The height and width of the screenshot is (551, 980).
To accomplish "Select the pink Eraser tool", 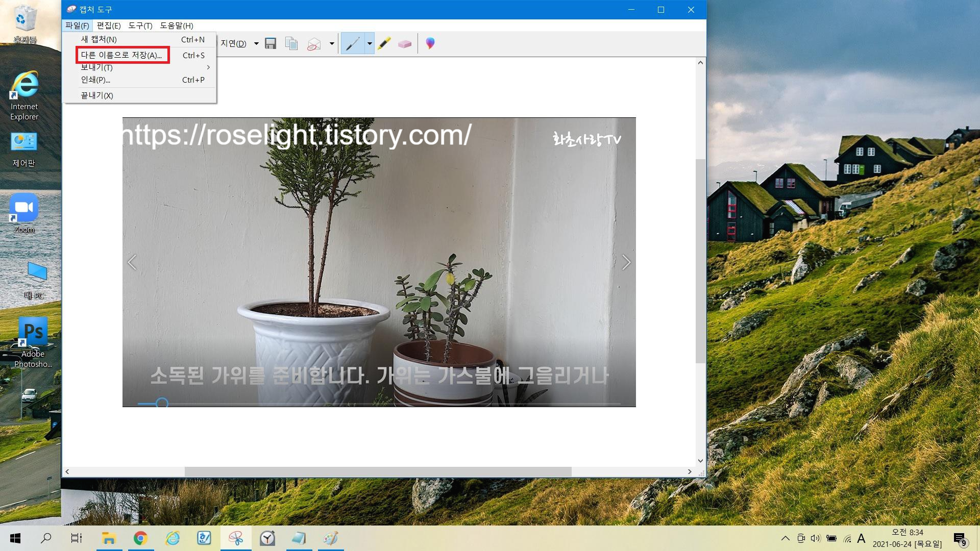I will 404,44.
